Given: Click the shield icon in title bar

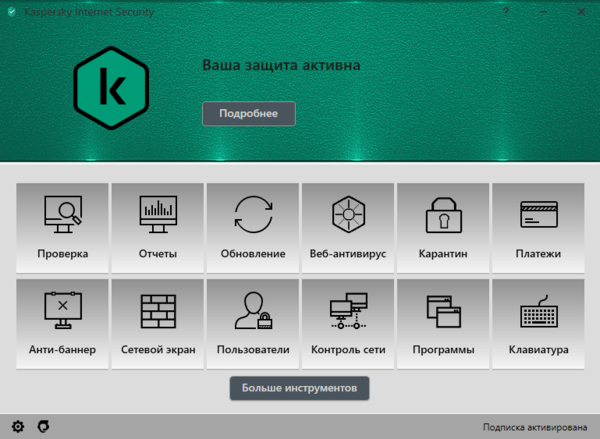Looking at the screenshot, I should click(x=11, y=12).
